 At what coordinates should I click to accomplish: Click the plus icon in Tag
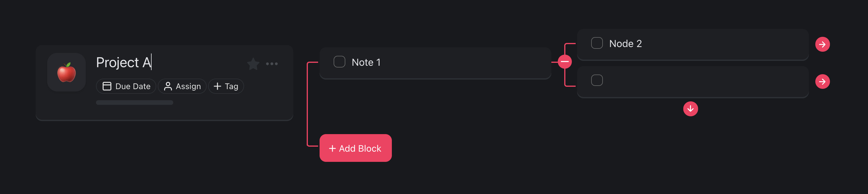(217, 86)
